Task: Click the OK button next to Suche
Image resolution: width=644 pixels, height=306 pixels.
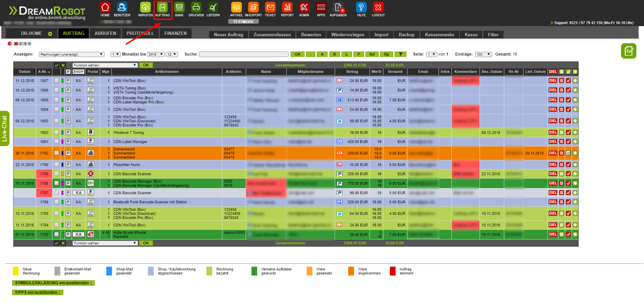Action: pyautogui.click(x=297, y=54)
